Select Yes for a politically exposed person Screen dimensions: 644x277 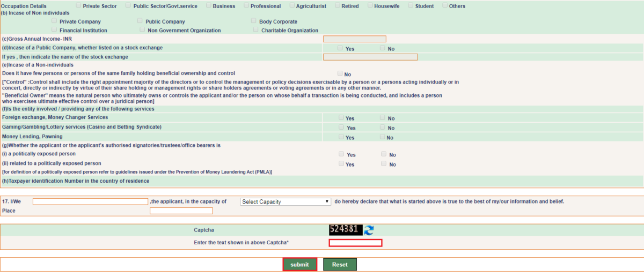pyautogui.click(x=341, y=154)
